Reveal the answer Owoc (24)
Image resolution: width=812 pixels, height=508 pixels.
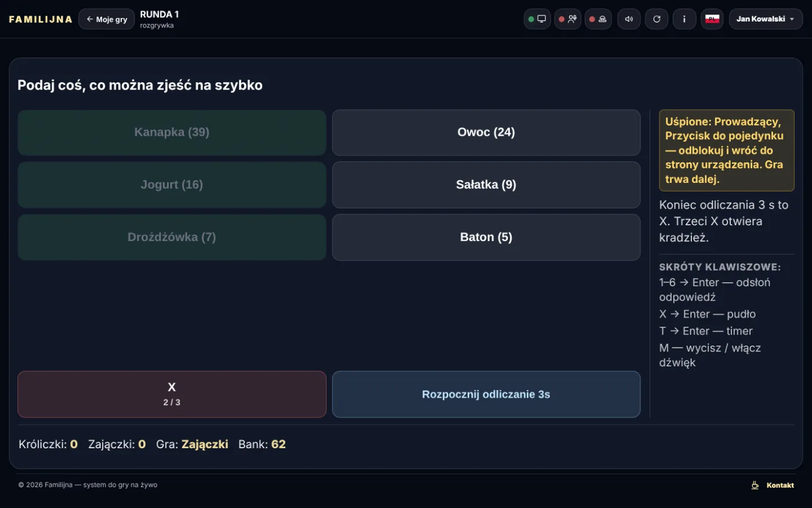[486, 132]
